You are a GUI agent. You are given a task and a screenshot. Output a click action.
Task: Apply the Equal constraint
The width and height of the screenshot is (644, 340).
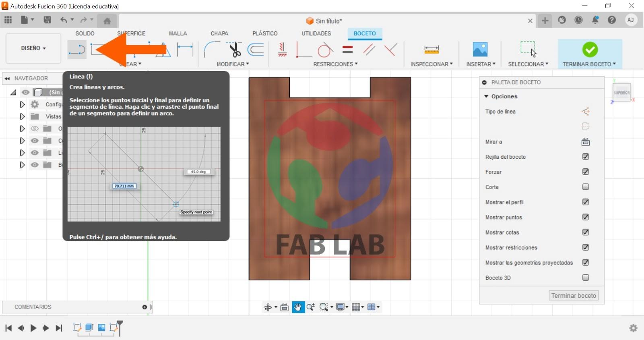(347, 50)
